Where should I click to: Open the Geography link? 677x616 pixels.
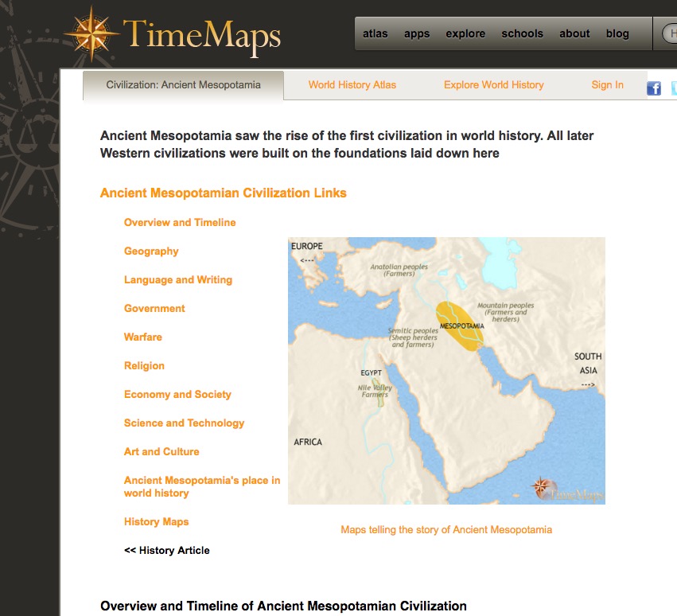pos(151,251)
